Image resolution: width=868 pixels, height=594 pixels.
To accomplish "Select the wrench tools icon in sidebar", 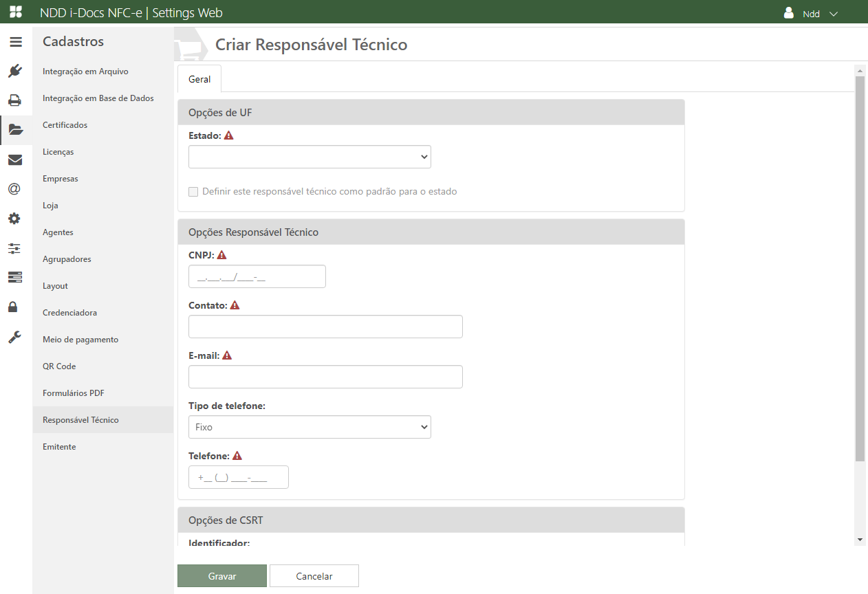I will (x=15, y=336).
